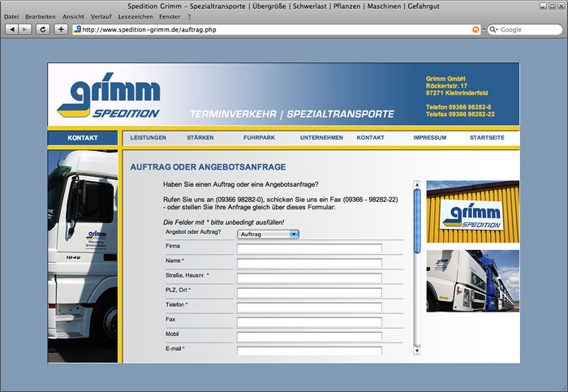Click the orange RSS icon in the address bar
The image size is (568, 392).
pyautogui.click(x=475, y=30)
